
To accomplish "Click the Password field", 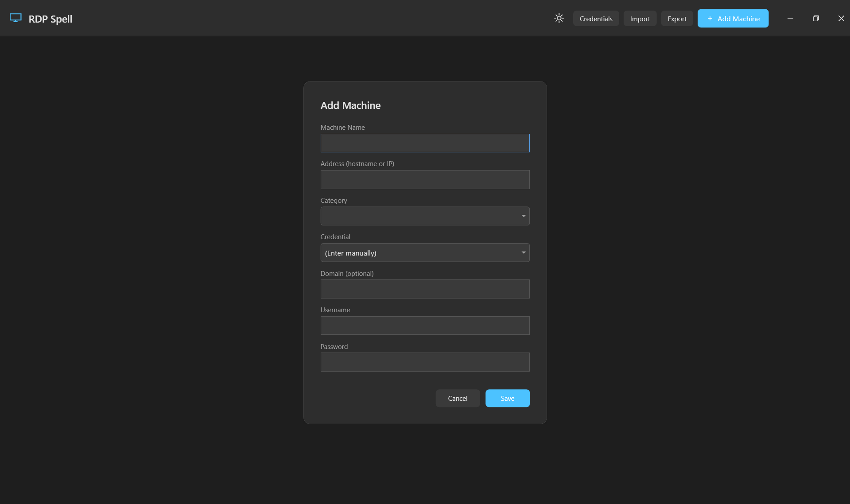I will point(424,362).
